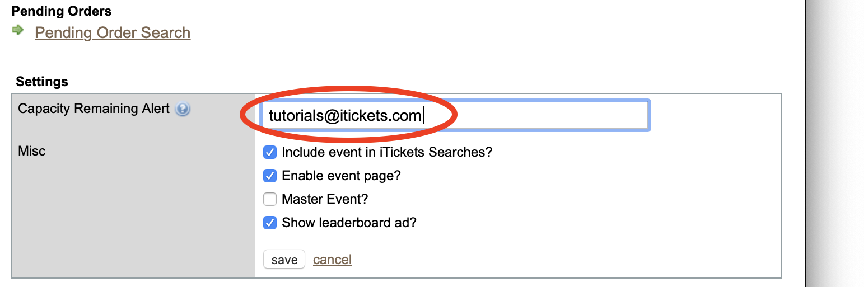Click the green arrow icon under Pending Orders

click(18, 30)
